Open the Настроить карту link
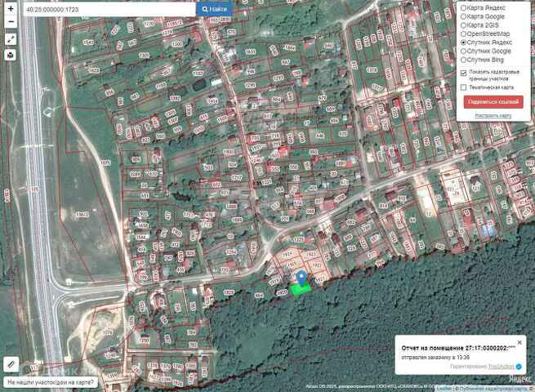The width and height of the screenshot is (535, 392). pos(493,116)
